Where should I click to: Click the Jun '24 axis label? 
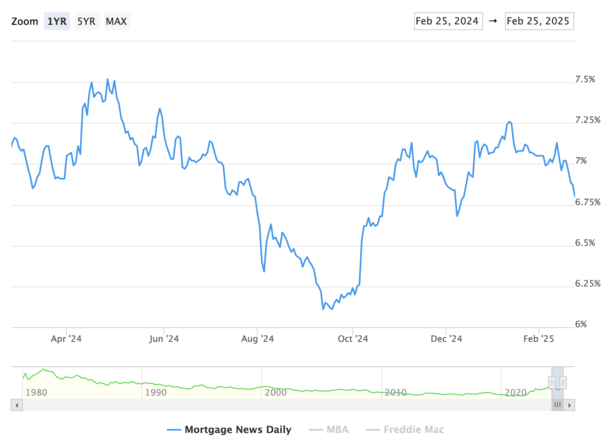point(164,339)
